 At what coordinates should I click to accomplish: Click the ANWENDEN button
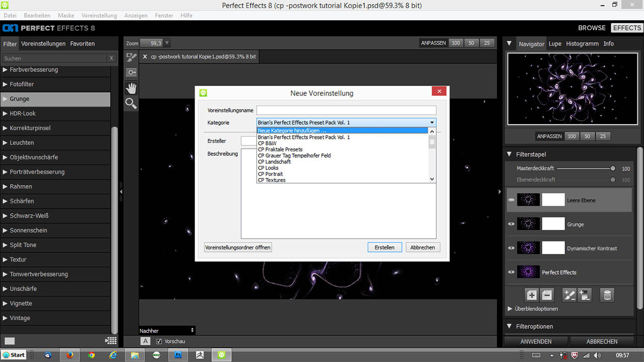(536, 341)
